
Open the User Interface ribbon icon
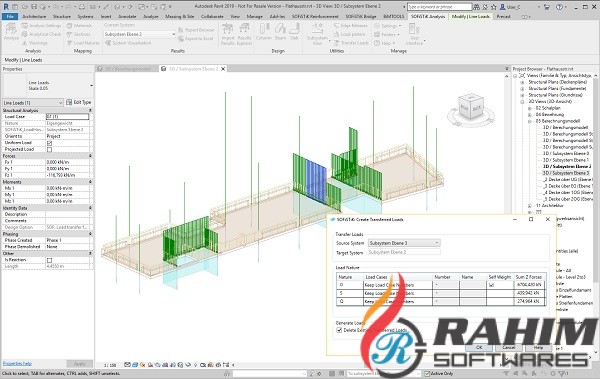tap(414, 34)
